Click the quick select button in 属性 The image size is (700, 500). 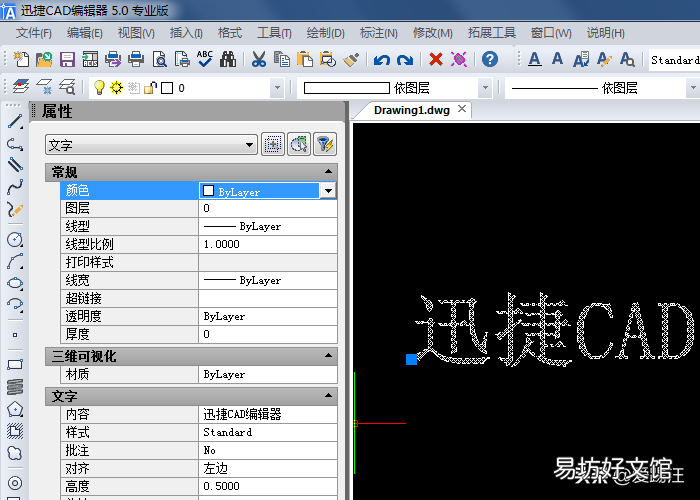pyautogui.click(x=299, y=144)
